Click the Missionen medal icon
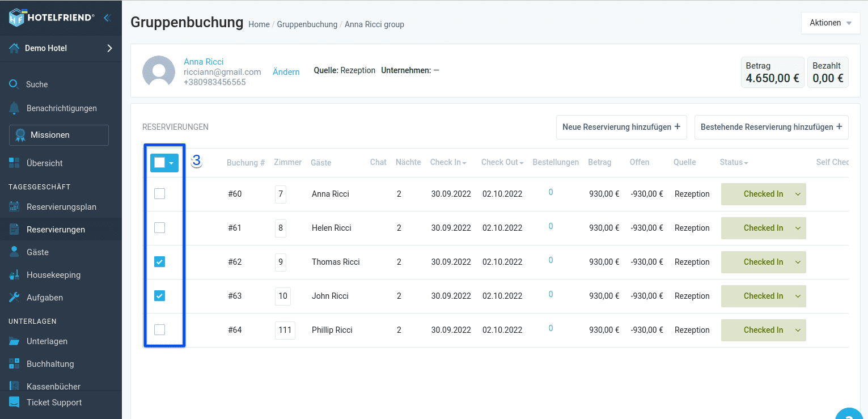868x419 pixels. tap(20, 135)
